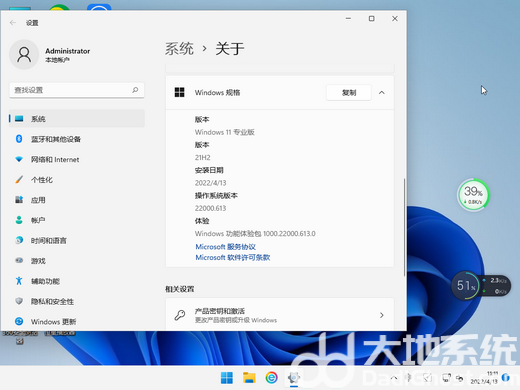The image size is (520, 390).
Task: Click the 51% dark network speed widget
Action: tap(480, 286)
